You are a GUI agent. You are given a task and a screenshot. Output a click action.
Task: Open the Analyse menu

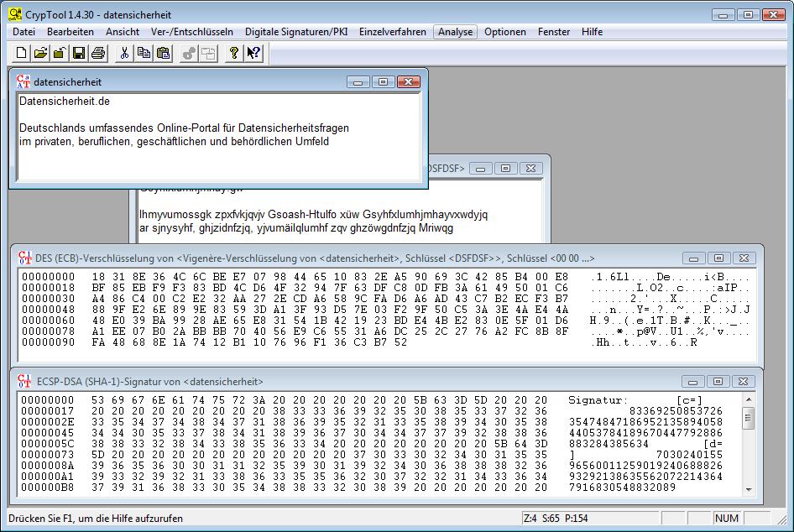click(455, 32)
